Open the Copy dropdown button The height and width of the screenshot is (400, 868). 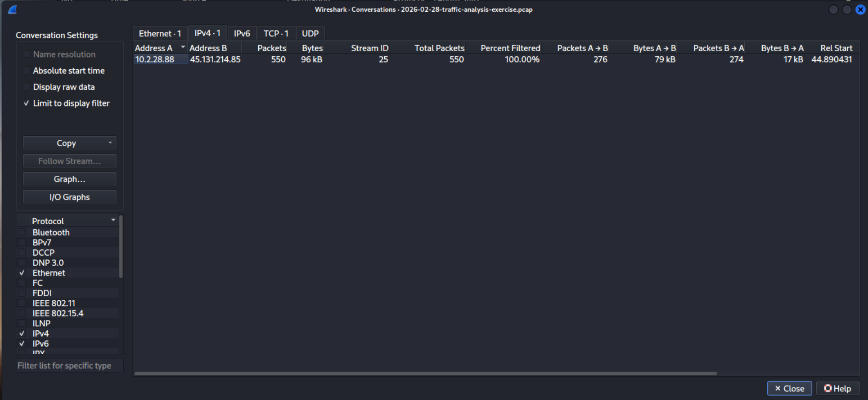[x=70, y=143]
